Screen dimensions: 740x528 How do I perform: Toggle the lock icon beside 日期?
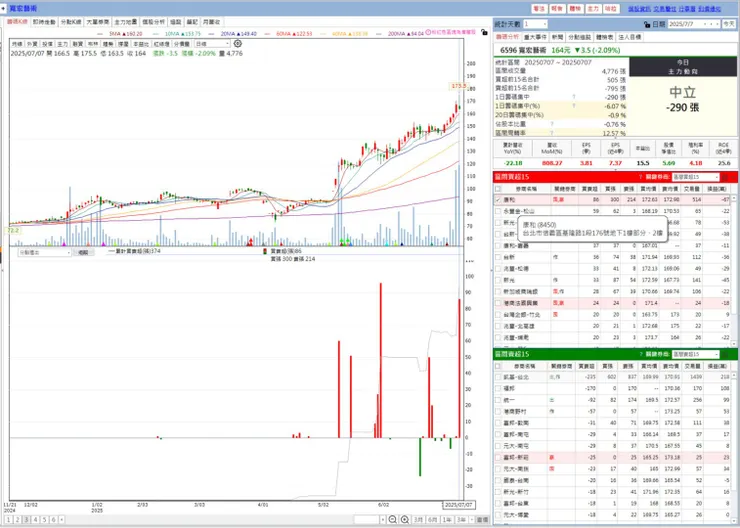pos(647,24)
